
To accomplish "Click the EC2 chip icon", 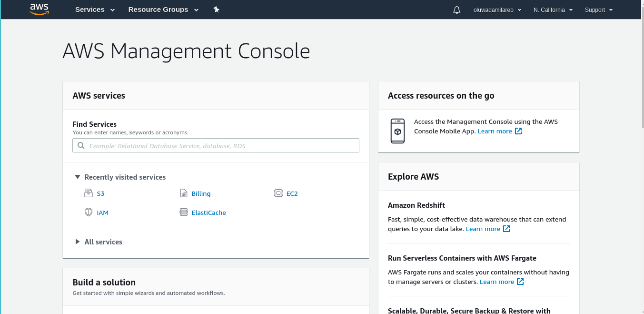I will [x=278, y=193].
